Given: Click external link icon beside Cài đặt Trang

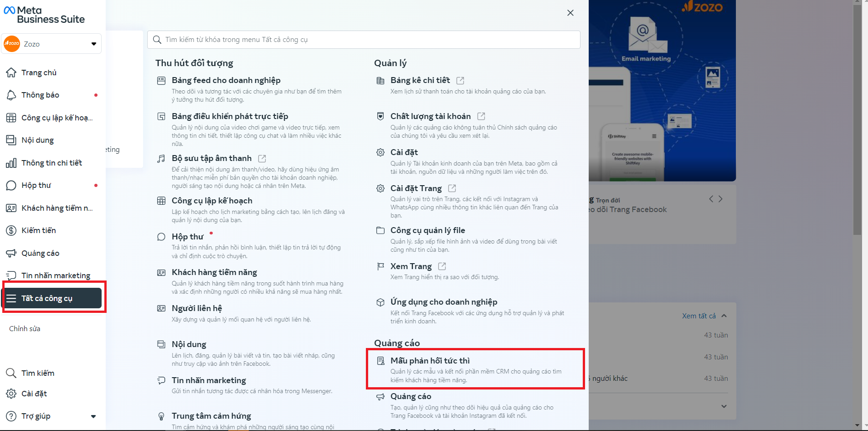Looking at the screenshot, I should [x=452, y=188].
